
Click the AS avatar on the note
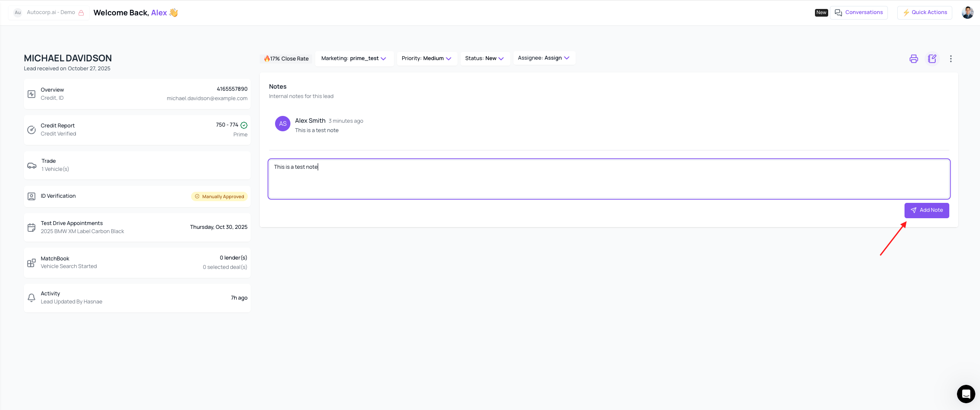point(282,124)
